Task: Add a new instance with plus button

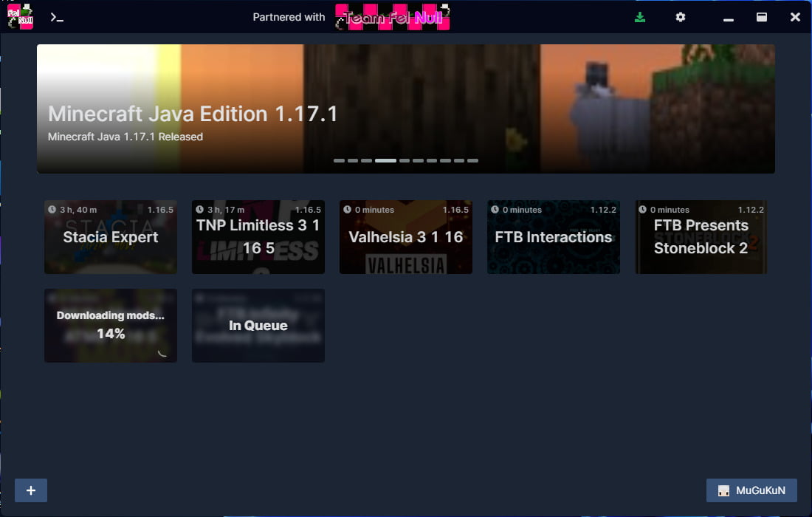Action: (31, 490)
